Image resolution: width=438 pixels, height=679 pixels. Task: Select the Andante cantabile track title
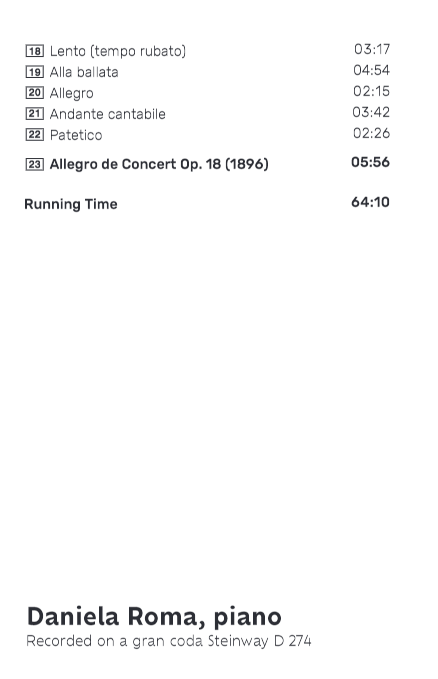click(x=107, y=114)
